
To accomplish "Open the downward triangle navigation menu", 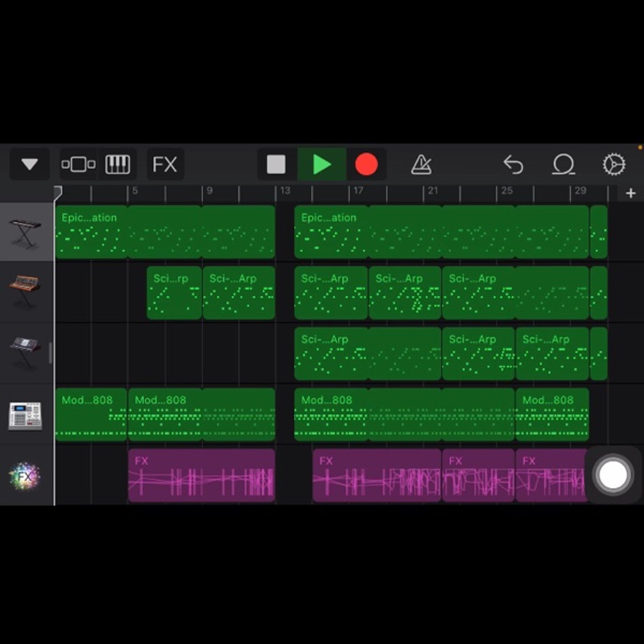I will 29,164.
